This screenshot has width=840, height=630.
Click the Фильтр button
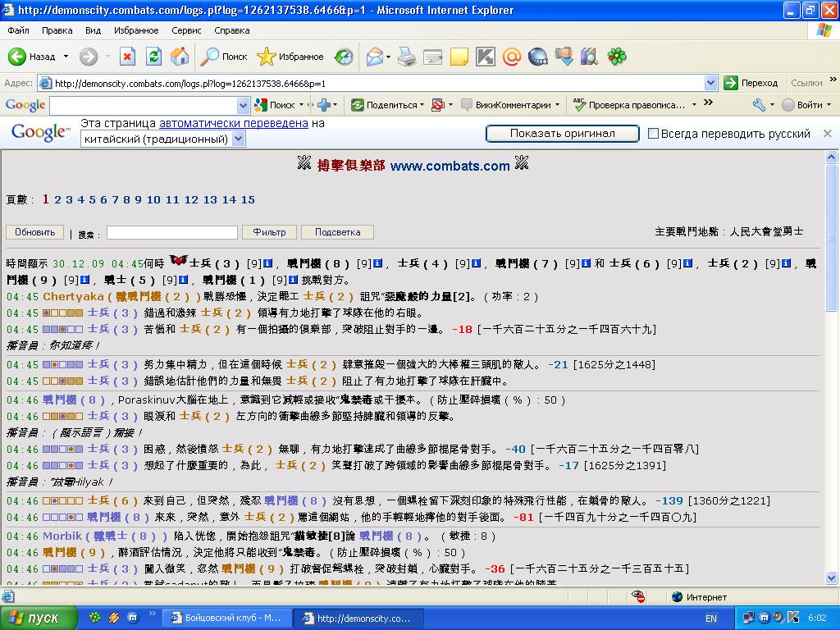click(x=269, y=232)
